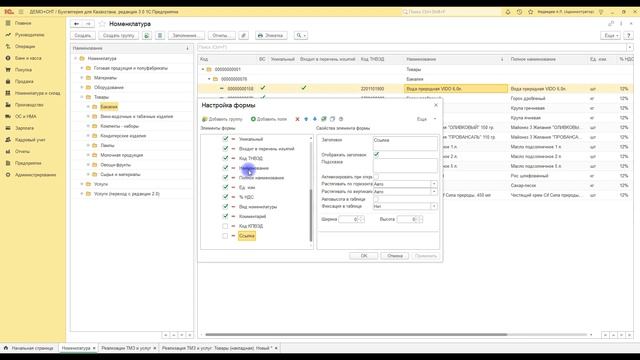Screen dimensions: 640x360
Task: Click the Этикетка print button
Action: (x=271, y=36)
